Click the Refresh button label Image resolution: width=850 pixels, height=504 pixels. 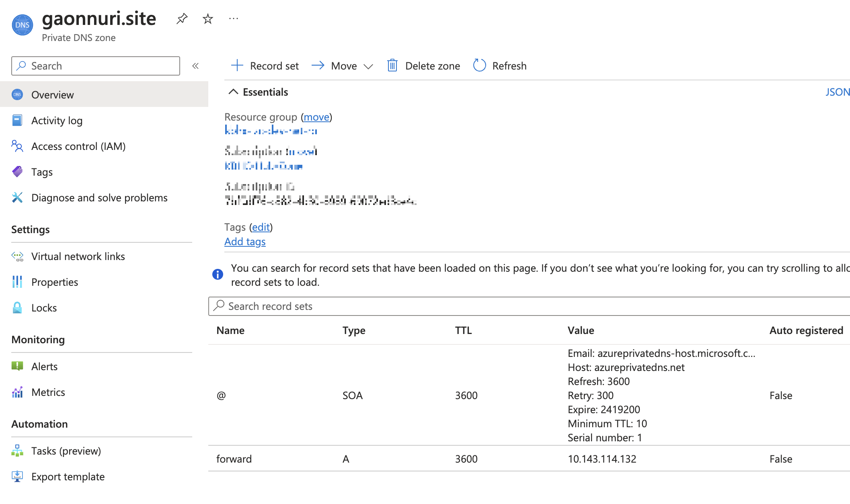click(x=509, y=66)
